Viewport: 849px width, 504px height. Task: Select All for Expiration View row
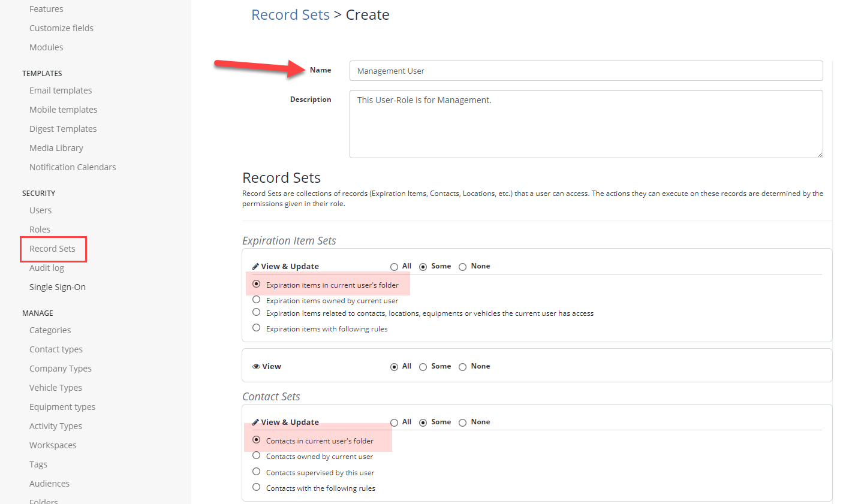pos(394,367)
